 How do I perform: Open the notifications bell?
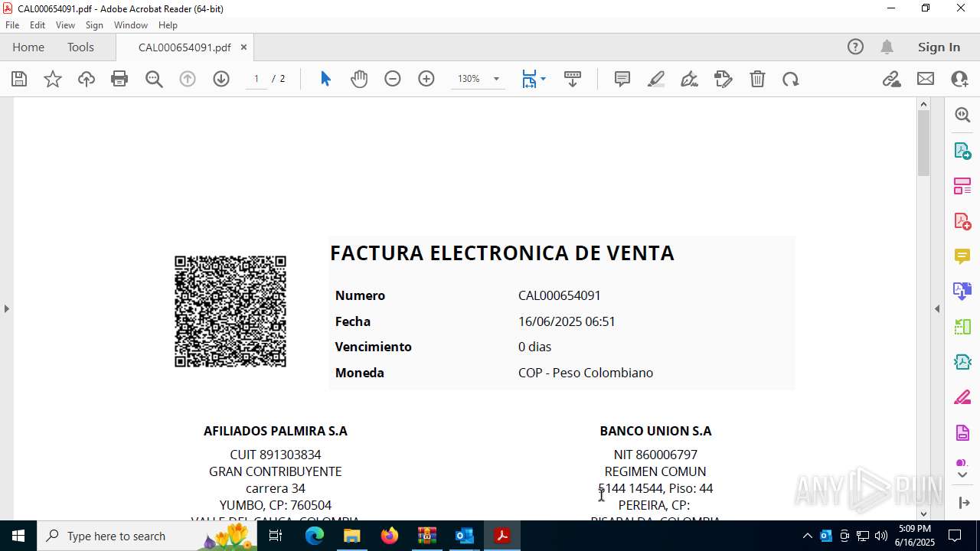click(x=887, y=47)
